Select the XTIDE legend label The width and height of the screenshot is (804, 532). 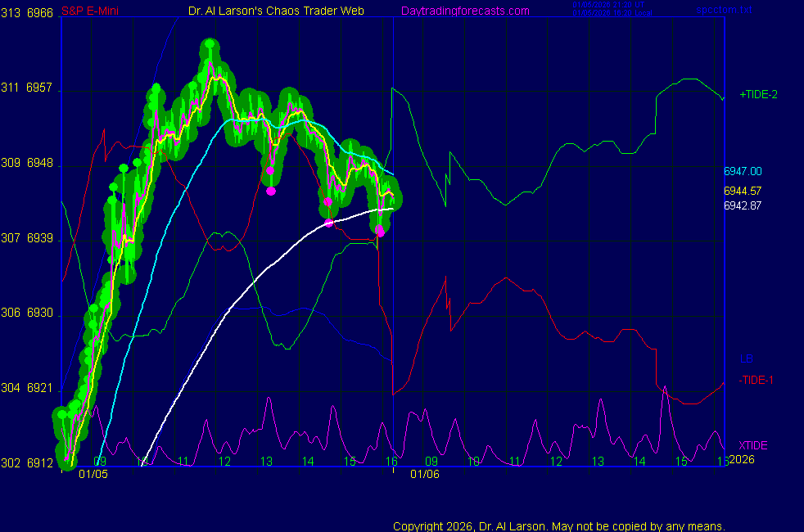(x=753, y=444)
